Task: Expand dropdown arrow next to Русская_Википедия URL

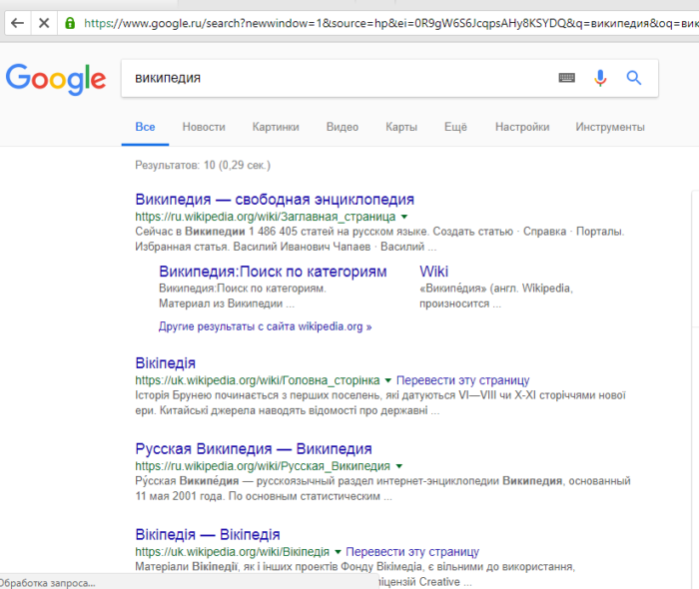Action: pyautogui.click(x=399, y=466)
